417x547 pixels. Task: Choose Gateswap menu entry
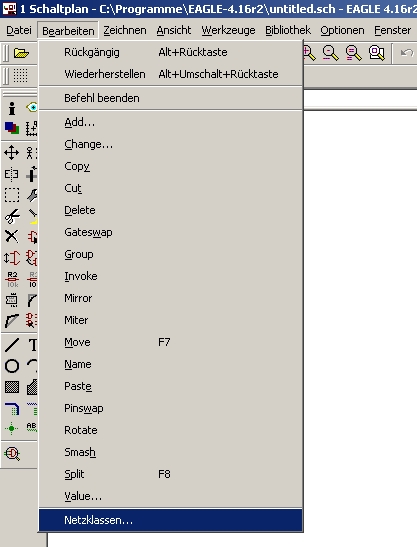(171, 232)
